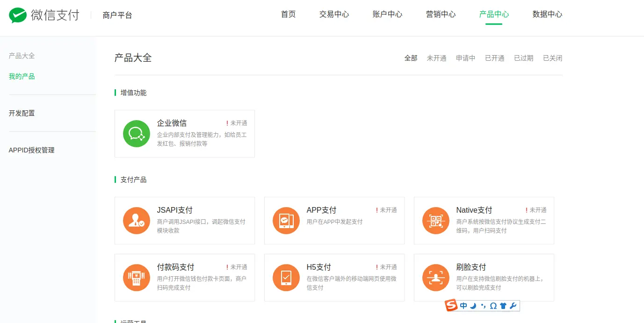This screenshot has width=644, height=323.
Task: Open 交易中心 in top navigation
Action: 334,14
